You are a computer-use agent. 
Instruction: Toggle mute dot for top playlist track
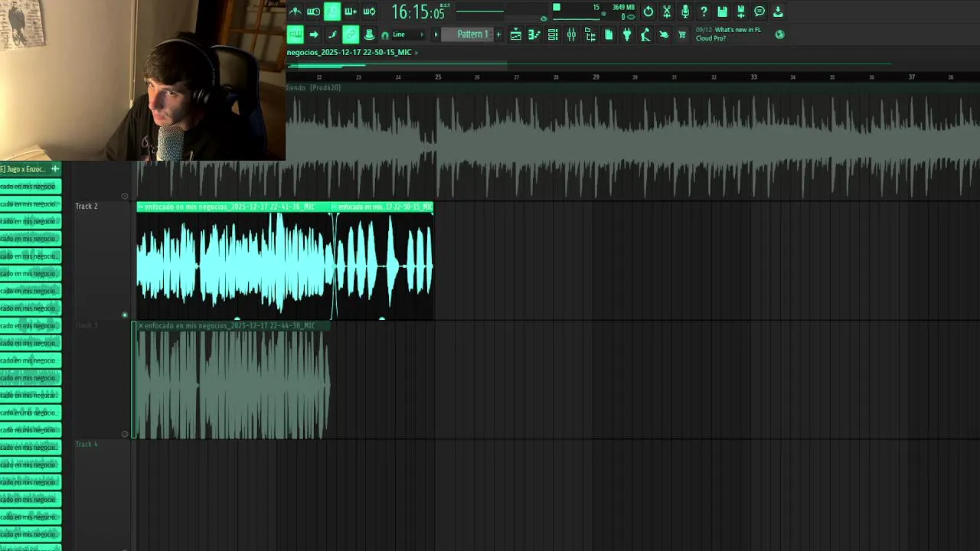click(x=125, y=196)
